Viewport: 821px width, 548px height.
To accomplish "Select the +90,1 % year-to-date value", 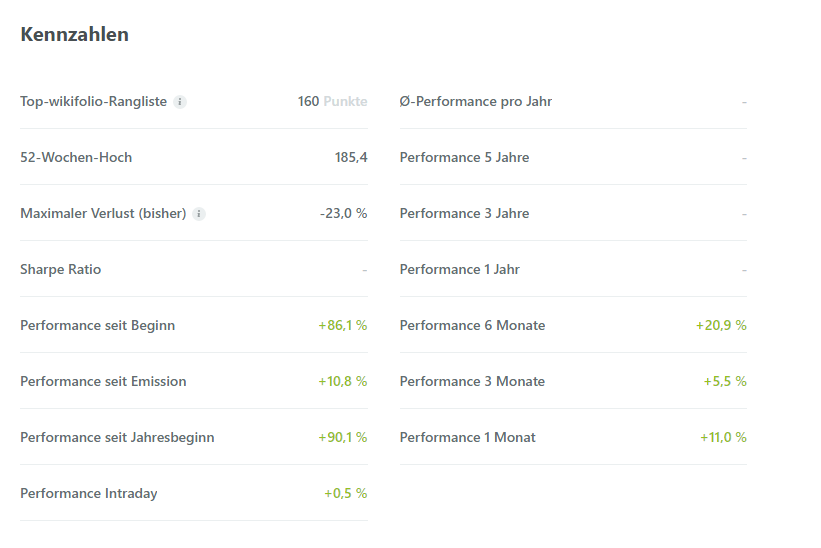I will [342, 438].
